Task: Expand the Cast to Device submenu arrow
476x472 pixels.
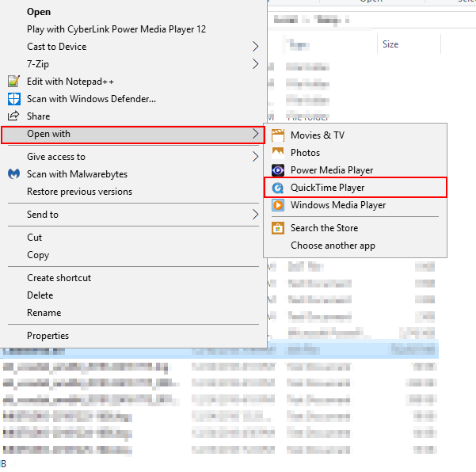Action: (x=255, y=47)
